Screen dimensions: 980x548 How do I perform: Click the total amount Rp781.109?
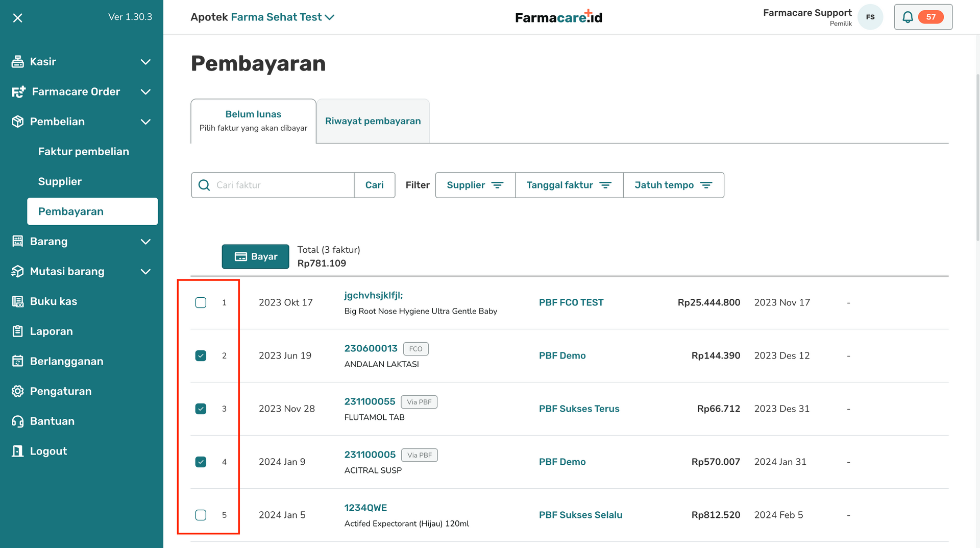pos(322,264)
